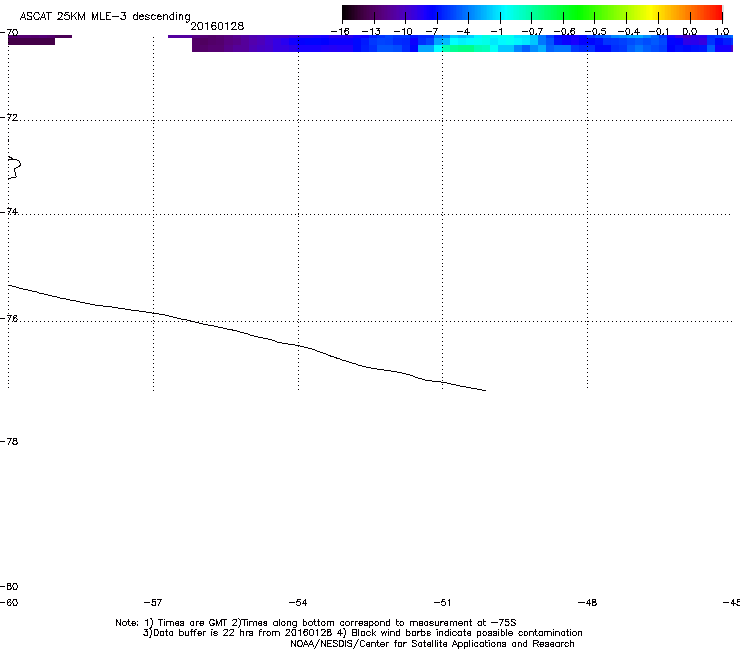The image size is (740, 650).
Task: Select the date label 20160128
Action: (217, 26)
